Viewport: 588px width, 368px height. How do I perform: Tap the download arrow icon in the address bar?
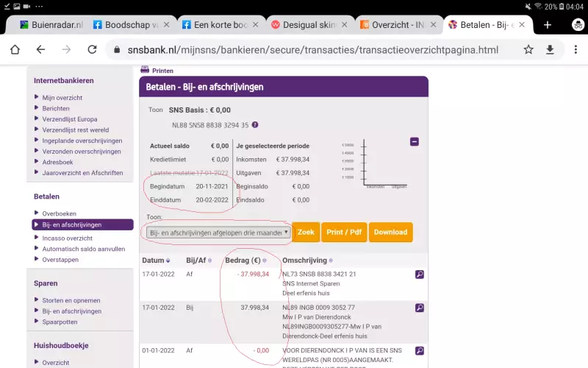(x=550, y=49)
